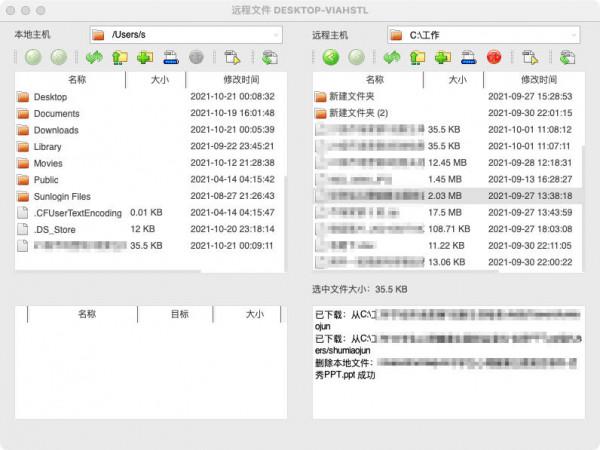The image size is (600, 450).
Task: Go forward in the remote host pane
Action: 356,57
